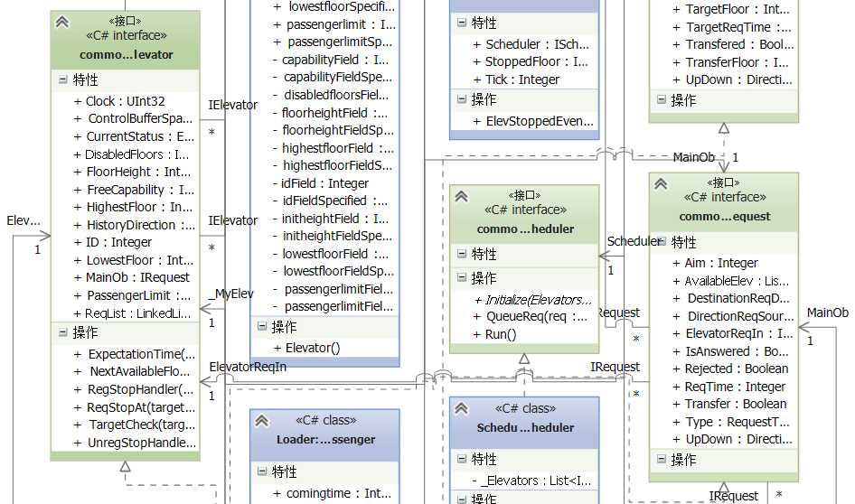
Task: Select the 'ReqStopAt(target...' operation
Action: (x=134, y=407)
